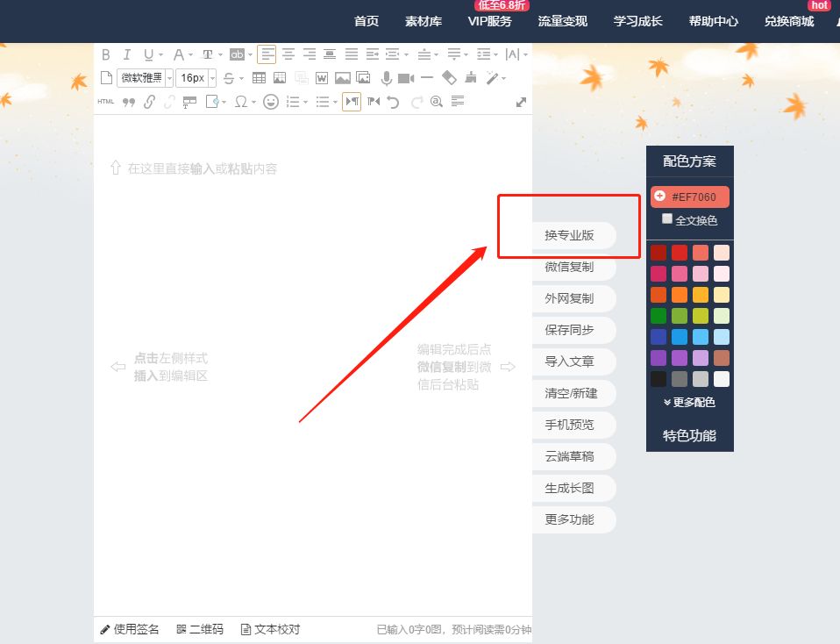Image resolution: width=840 pixels, height=644 pixels.
Task: Toggle underline formatting
Action: [x=147, y=54]
